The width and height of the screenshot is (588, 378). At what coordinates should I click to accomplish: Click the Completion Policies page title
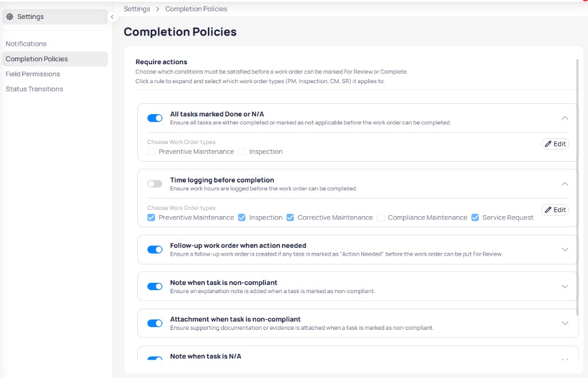pyautogui.click(x=180, y=32)
